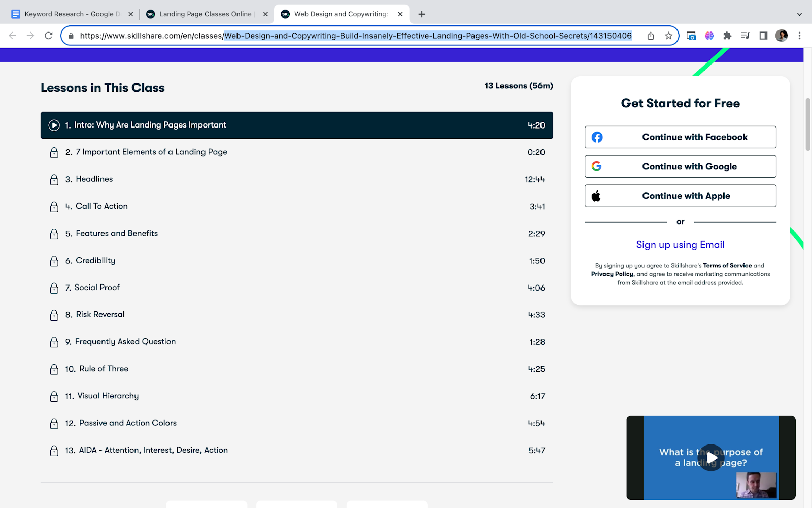Click the lock icon beside Call To Action

point(54,207)
